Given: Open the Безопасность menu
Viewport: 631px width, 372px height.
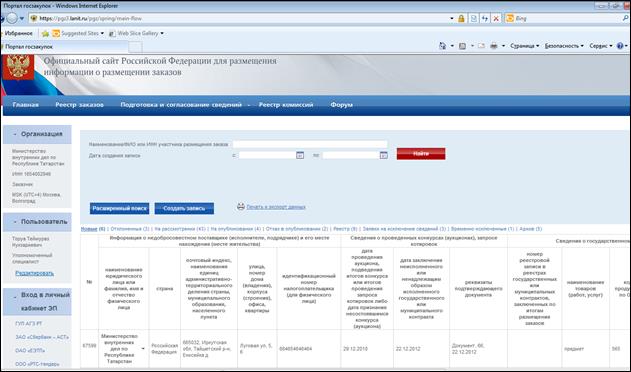Looking at the screenshot, I should click(564, 46).
